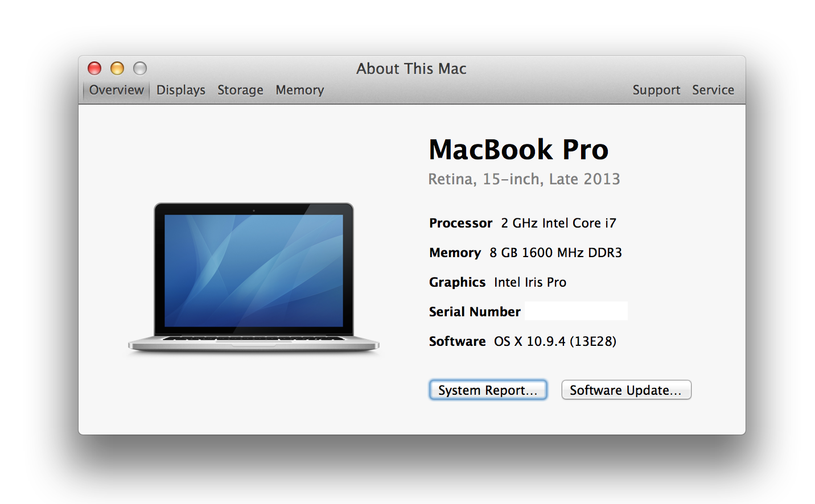
Task: Close the About This Mac window
Action: [x=94, y=68]
